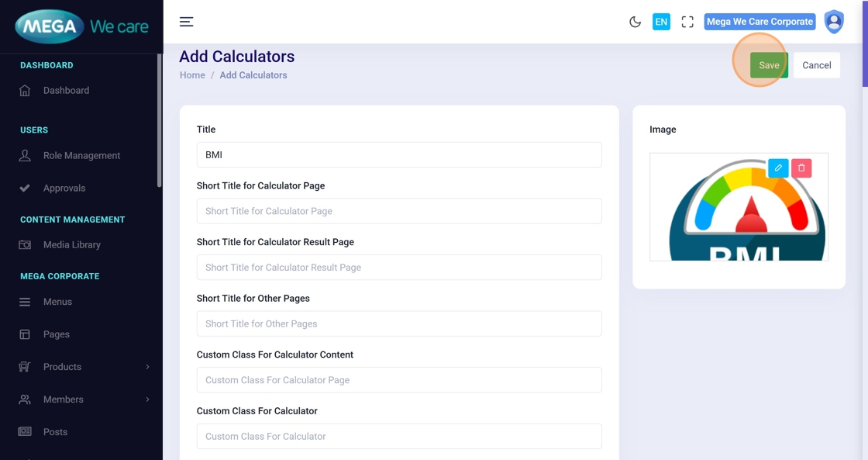Screen dimensions: 868x460
Task: Open the EN language selector
Action: click(661, 22)
